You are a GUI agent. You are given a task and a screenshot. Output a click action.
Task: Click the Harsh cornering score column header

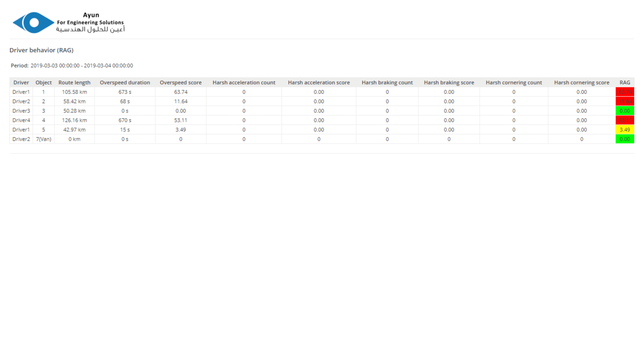tap(581, 83)
